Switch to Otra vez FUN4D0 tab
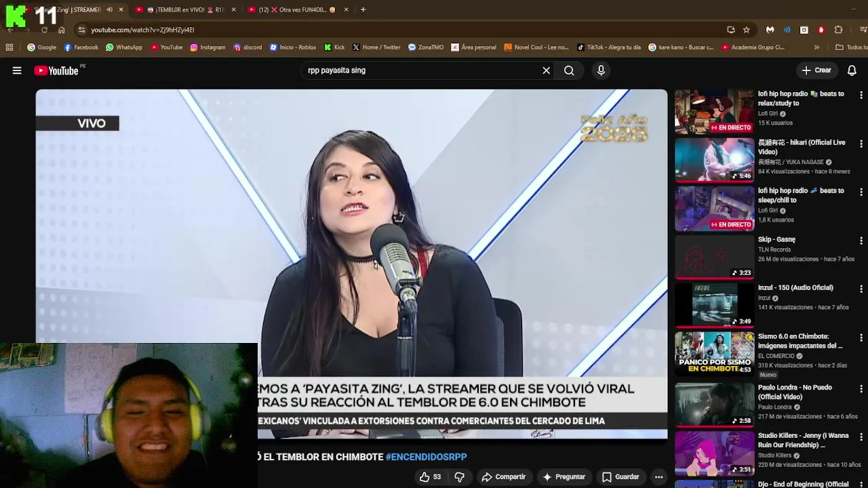The width and height of the screenshot is (868, 488). (x=297, y=9)
